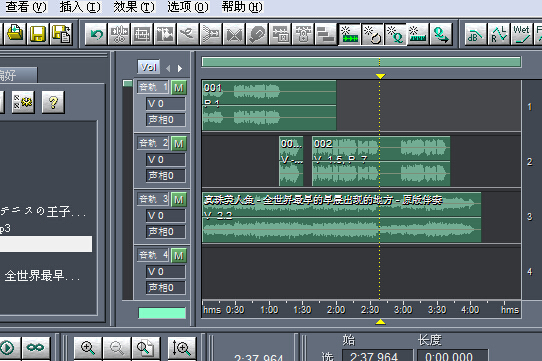Select the テニスの王子... file in the list
The height and width of the screenshot is (361, 542).
43,211
